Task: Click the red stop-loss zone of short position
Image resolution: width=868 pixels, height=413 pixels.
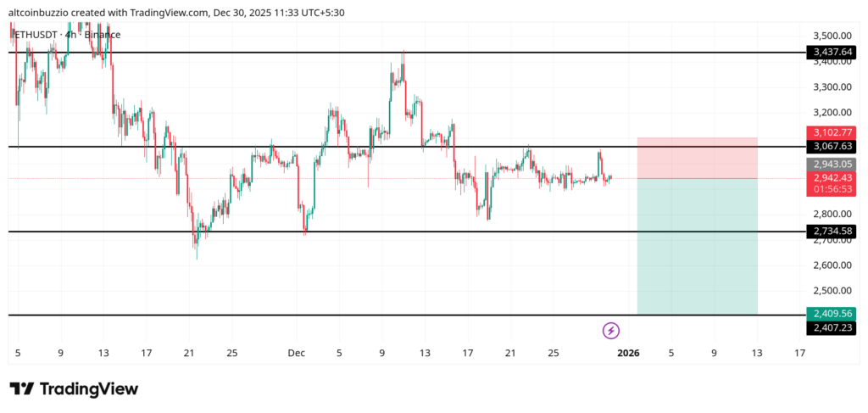Action: (x=697, y=158)
